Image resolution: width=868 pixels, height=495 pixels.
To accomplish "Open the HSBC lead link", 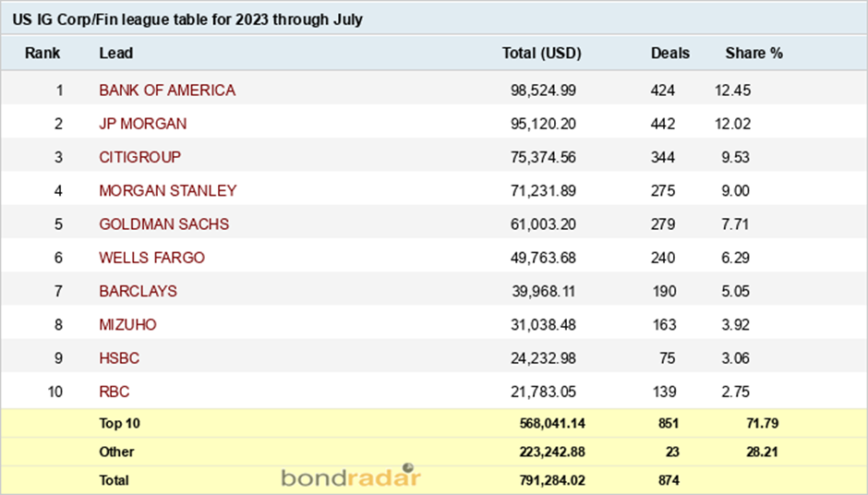I will [x=119, y=358].
